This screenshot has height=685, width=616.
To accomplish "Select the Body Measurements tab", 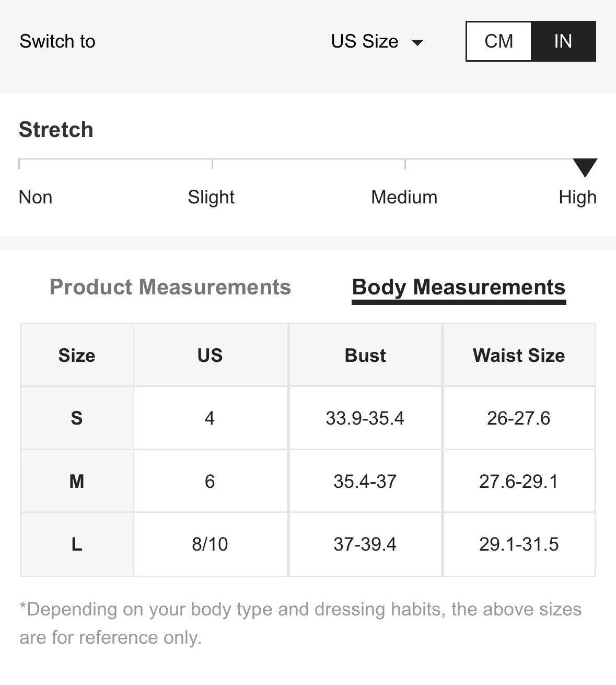I will tap(459, 288).
